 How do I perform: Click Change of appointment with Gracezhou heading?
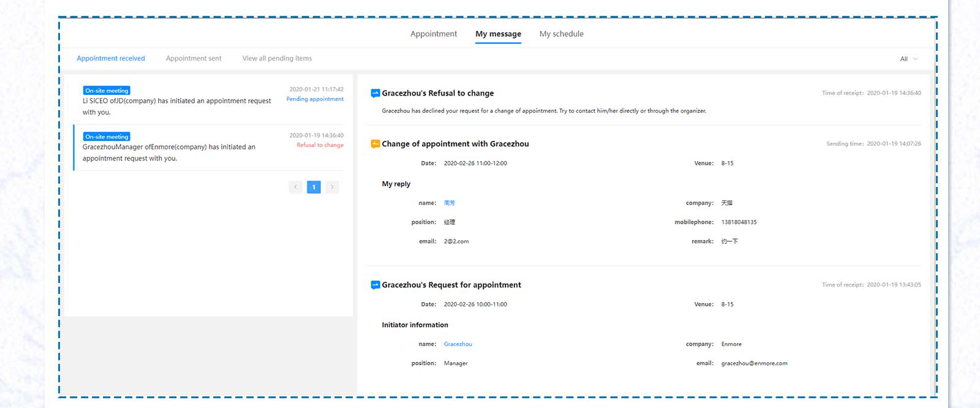(456, 144)
